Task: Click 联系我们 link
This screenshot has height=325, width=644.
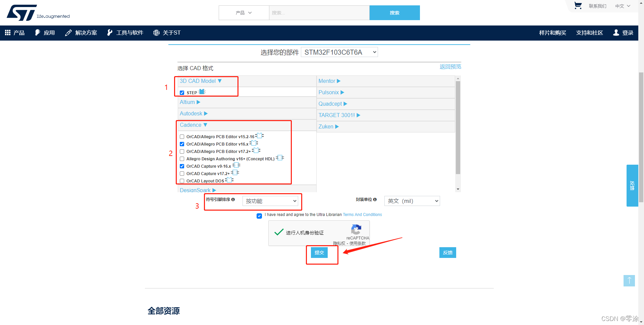Action: 598,6
